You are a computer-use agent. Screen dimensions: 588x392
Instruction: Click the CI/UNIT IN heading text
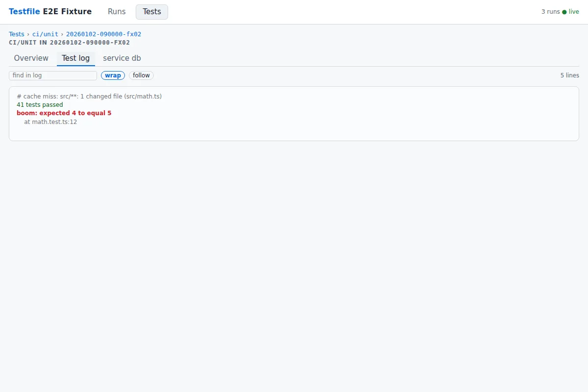coord(70,43)
